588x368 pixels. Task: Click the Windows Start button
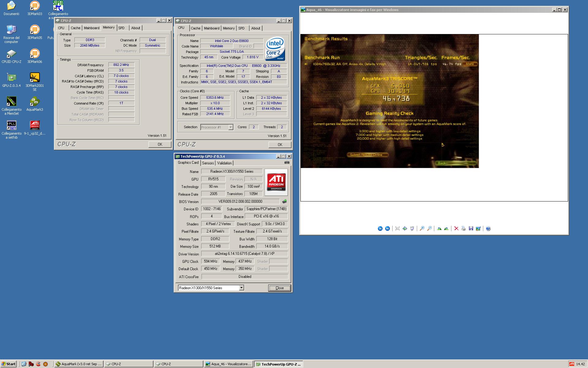(x=9, y=364)
